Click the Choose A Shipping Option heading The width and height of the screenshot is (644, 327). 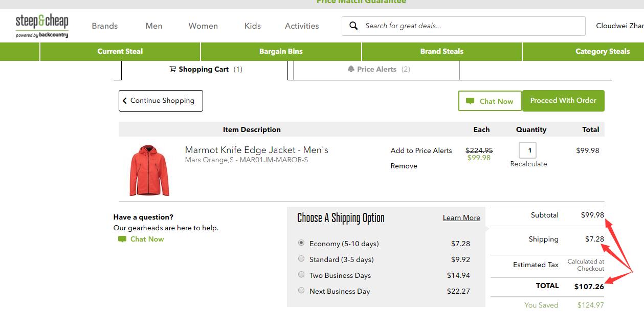(x=341, y=218)
